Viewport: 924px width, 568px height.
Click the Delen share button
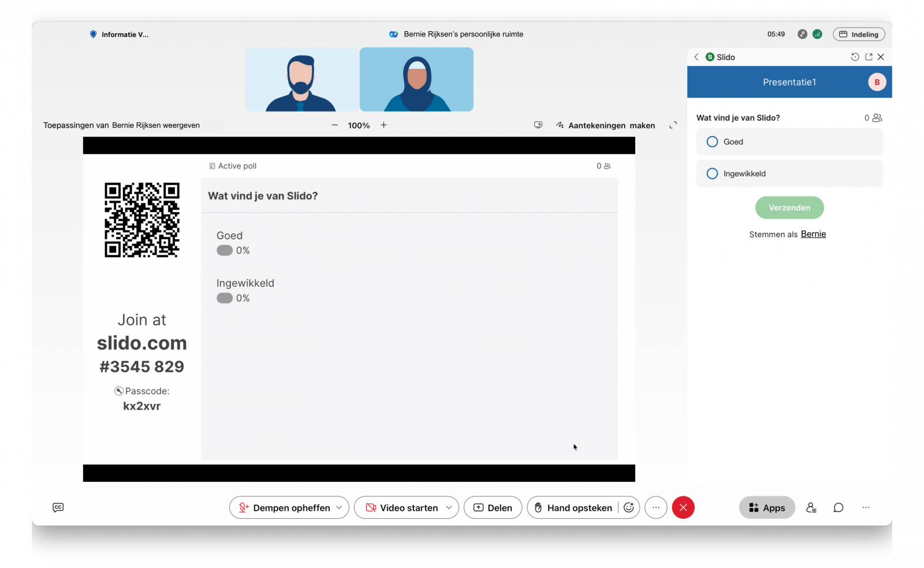click(x=493, y=507)
